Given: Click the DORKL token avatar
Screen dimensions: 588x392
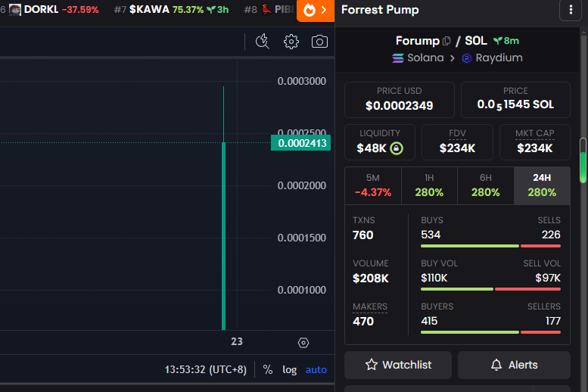Looking at the screenshot, I should [x=15, y=10].
